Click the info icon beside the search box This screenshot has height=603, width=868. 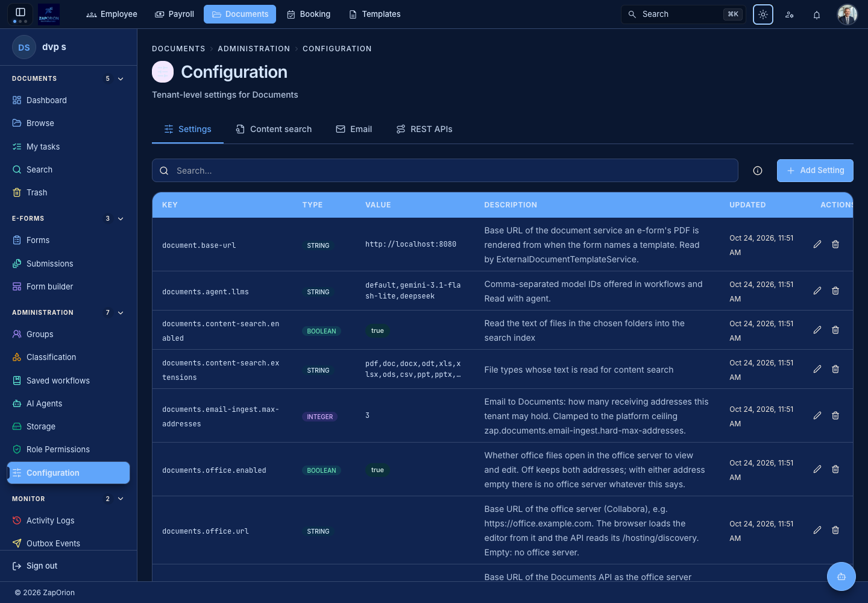[758, 171]
